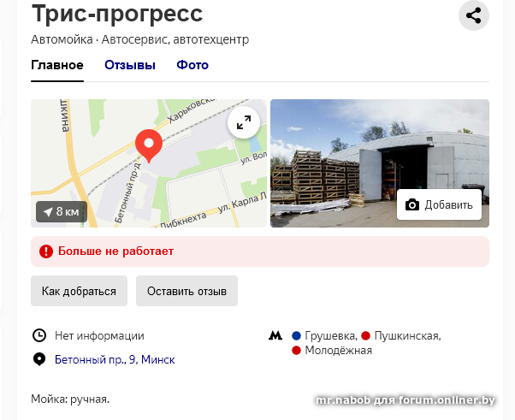Open the Фото tab
Image resolution: width=515 pixels, height=420 pixels.
click(192, 65)
